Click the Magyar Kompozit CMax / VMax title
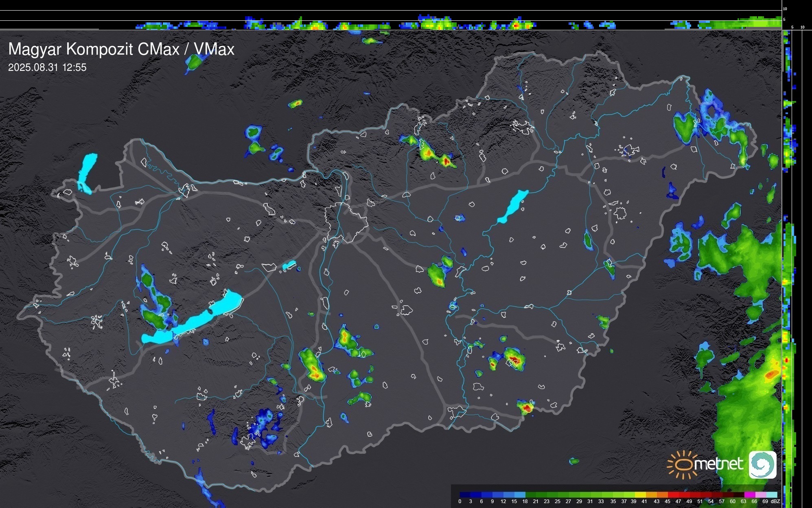812x508 pixels. (x=121, y=49)
